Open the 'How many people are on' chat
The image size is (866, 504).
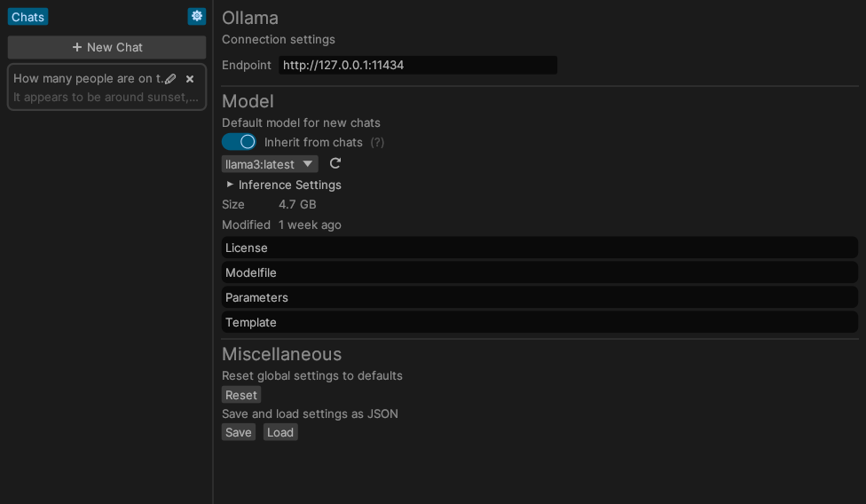coord(106,87)
